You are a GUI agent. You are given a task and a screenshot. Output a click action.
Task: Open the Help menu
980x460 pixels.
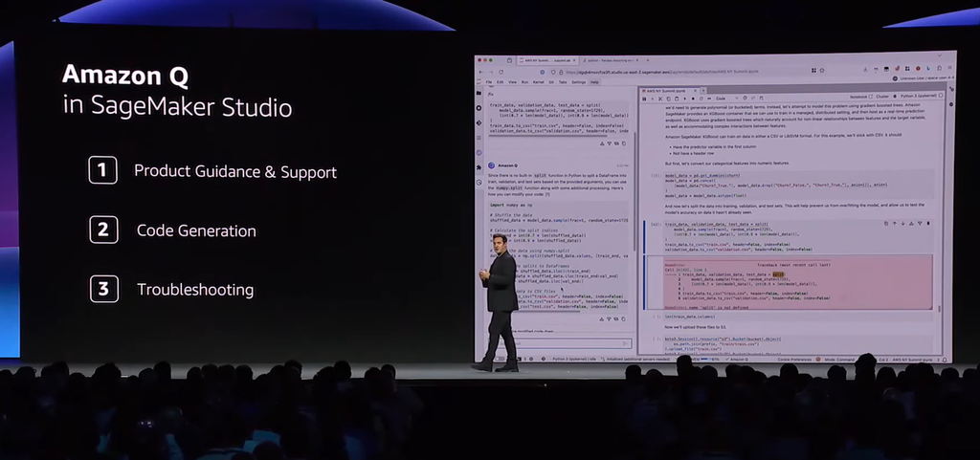pos(594,81)
